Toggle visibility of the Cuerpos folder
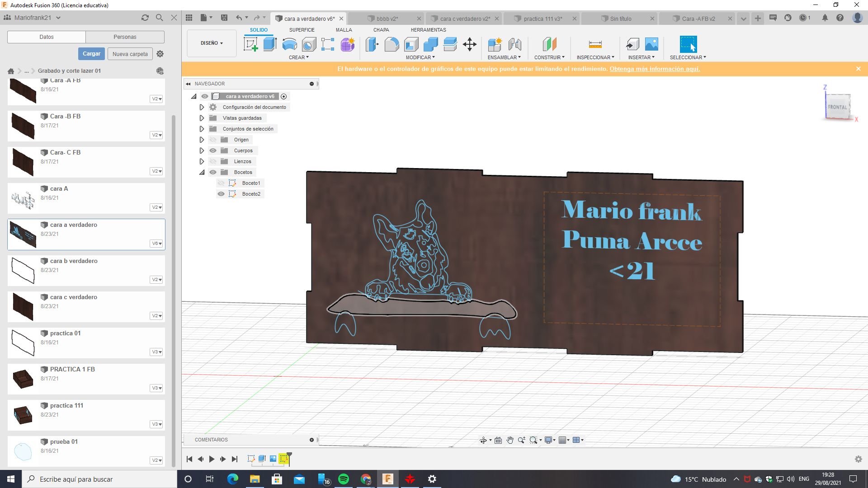The height and width of the screenshot is (488, 868). [213, 150]
